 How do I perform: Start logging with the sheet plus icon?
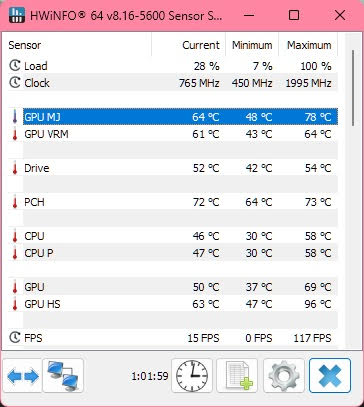(237, 376)
